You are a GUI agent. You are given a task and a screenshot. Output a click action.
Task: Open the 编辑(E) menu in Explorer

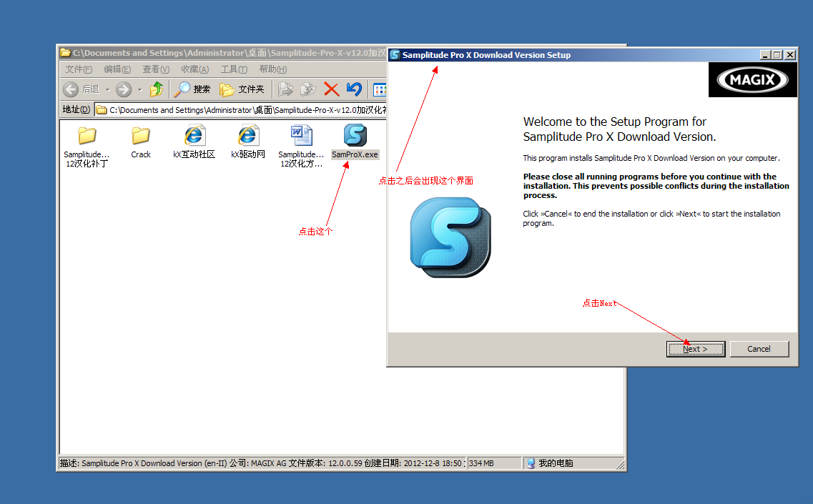coord(117,69)
